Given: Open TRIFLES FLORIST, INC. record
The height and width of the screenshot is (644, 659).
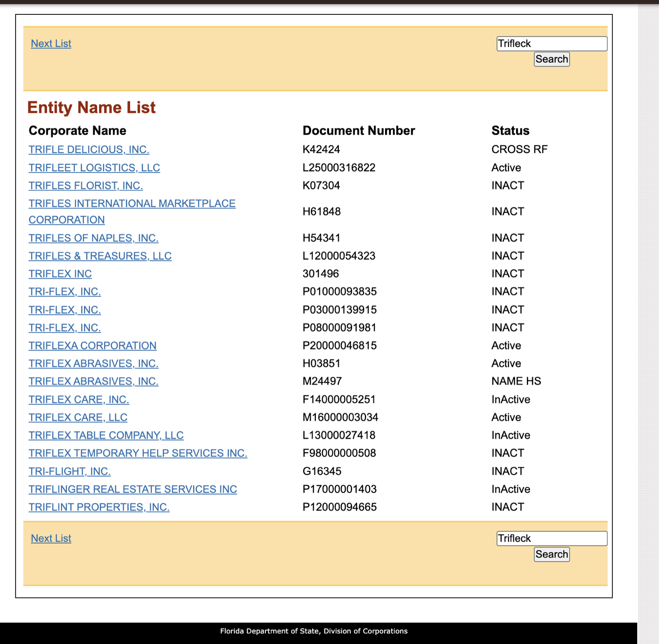Looking at the screenshot, I should pos(86,186).
